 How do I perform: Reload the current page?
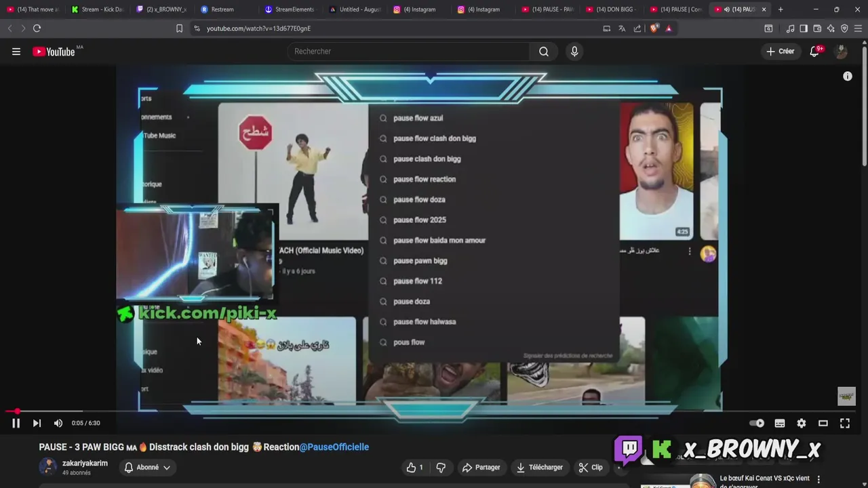pyautogui.click(x=37, y=28)
